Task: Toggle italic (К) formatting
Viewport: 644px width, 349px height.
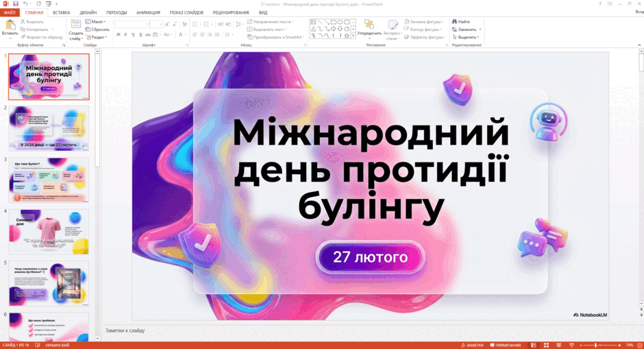Action: [x=125, y=34]
